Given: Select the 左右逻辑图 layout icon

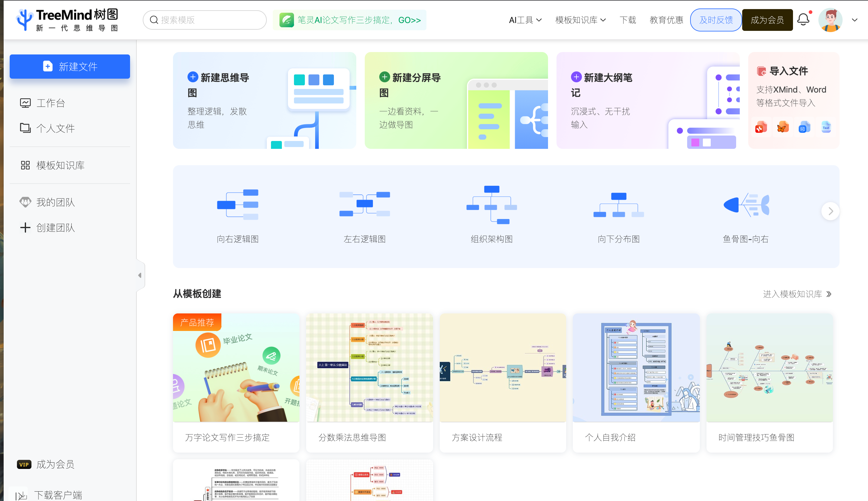Looking at the screenshot, I should [x=364, y=205].
